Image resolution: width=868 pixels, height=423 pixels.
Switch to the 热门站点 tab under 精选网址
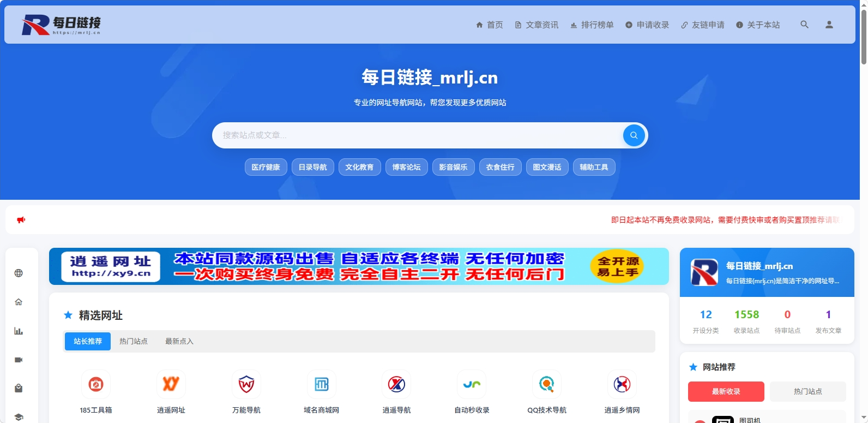pos(134,341)
